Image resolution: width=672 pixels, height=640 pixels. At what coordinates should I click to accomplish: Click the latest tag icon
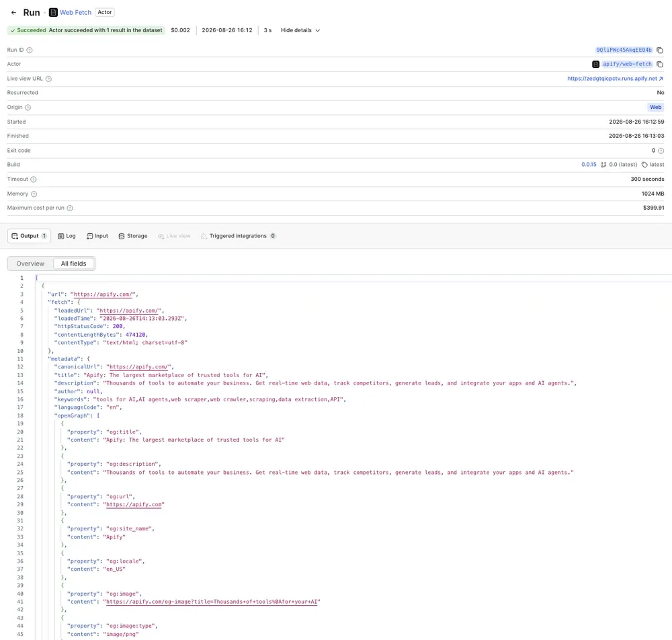(x=644, y=165)
